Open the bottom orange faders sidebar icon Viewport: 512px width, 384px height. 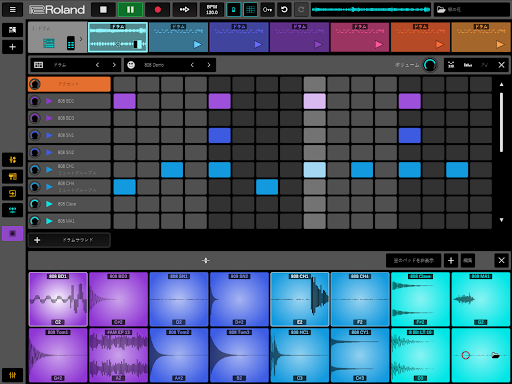pyautogui.click(x=12, y=375)
